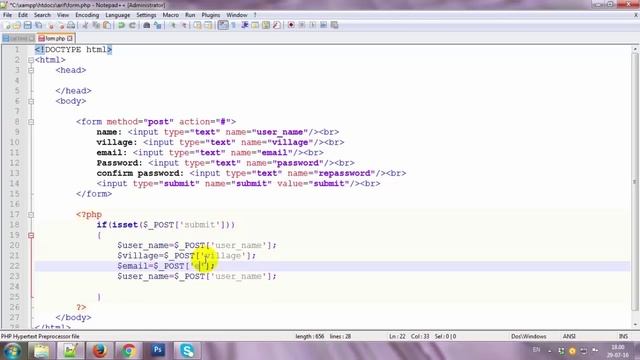The height and width of the screenshot is (360, 640).
Task: Click the Redo arrow toolbar icon
Action: point(132,25)
